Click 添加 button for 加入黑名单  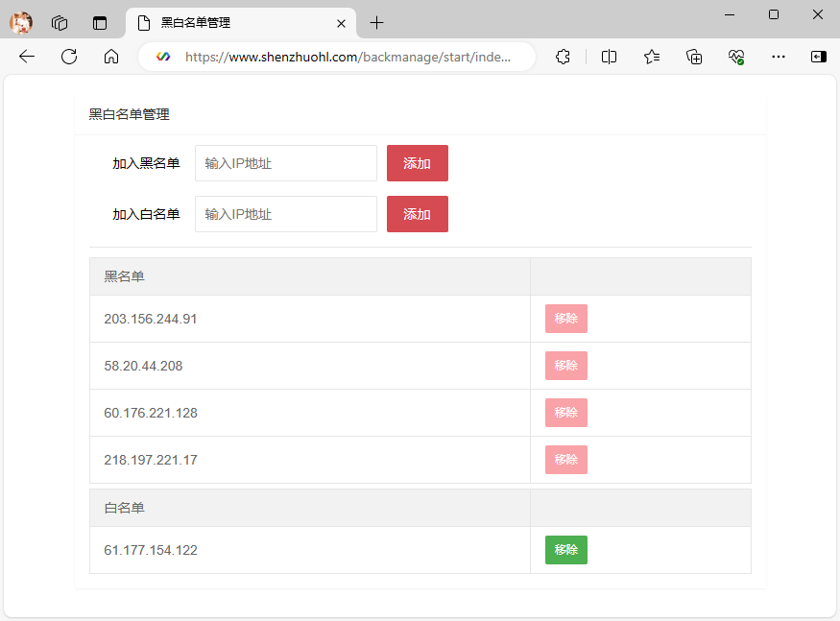pos(417,163)
